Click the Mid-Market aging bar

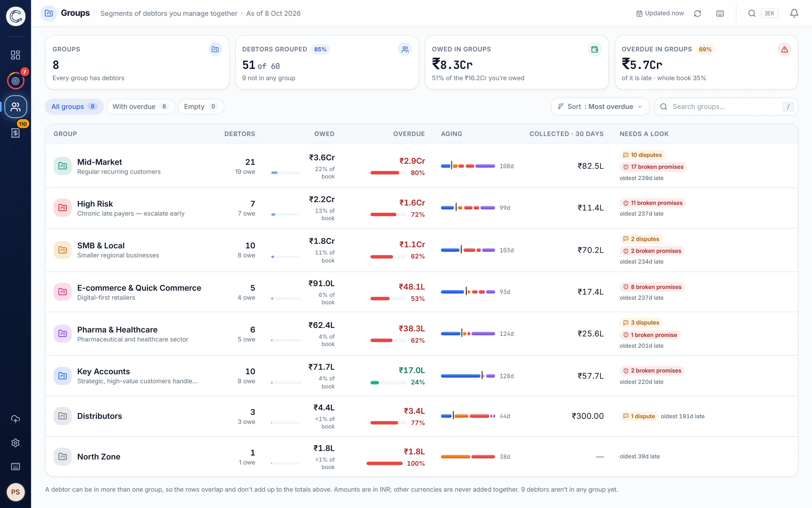tap(468, 166)
